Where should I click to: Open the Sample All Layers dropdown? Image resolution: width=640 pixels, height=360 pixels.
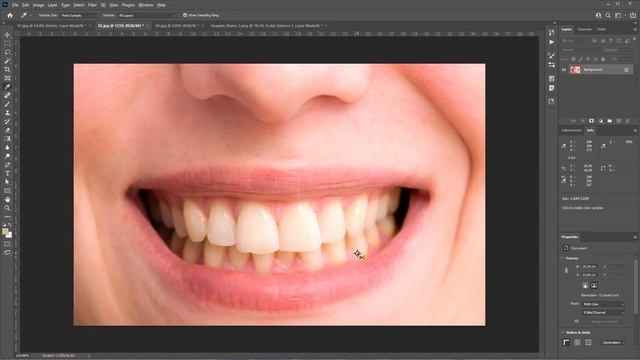coord(147,16)
